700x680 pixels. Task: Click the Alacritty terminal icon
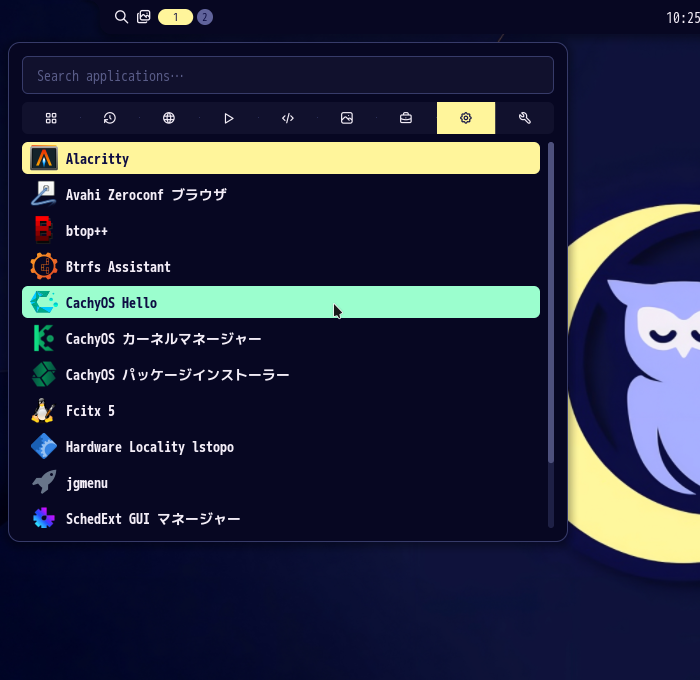click(x=44, y=159)
